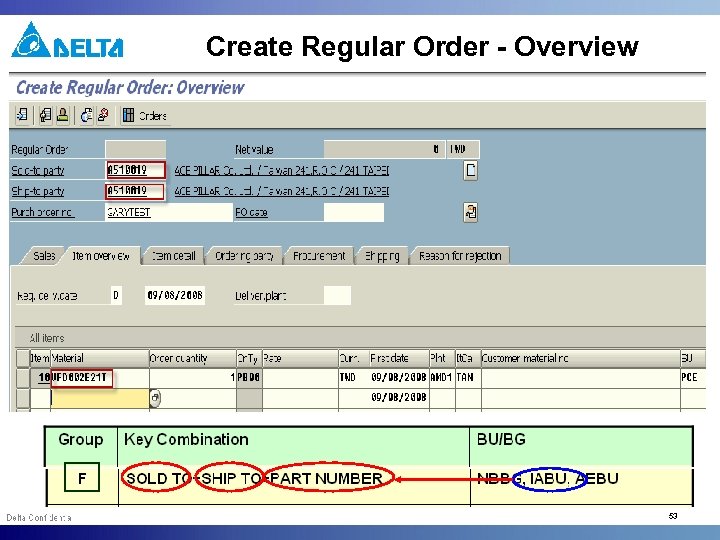The image size is (720, 540).
Task: Click the item number 10 cell
Action: point(40,377)
